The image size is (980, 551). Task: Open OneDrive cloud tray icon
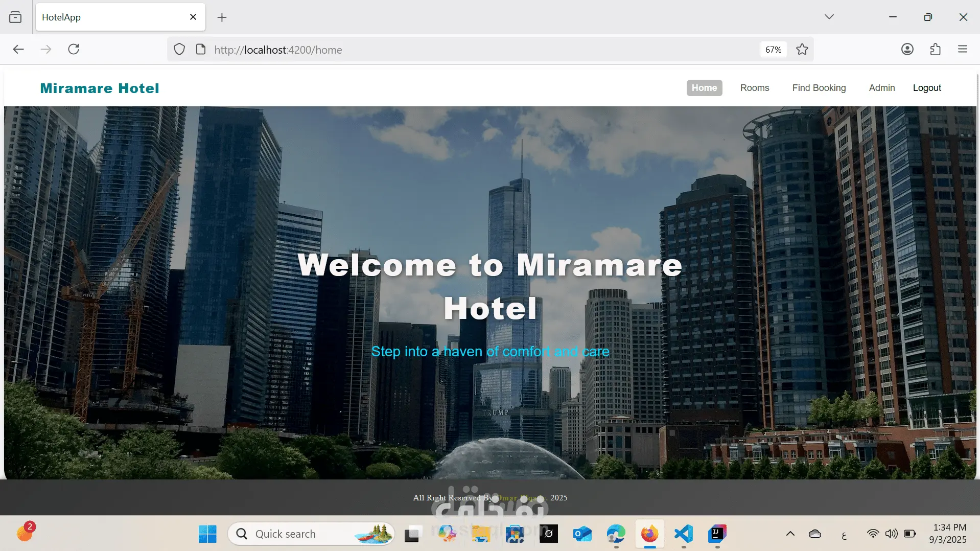(815, 534)
